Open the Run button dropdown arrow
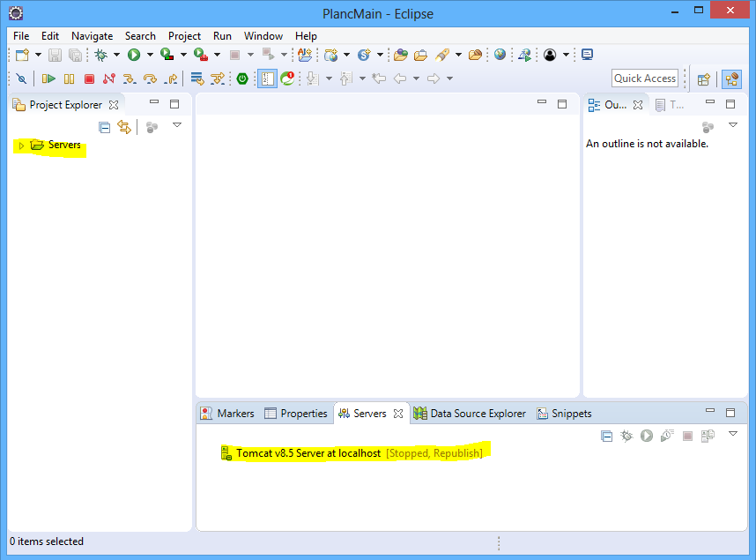The width and height of the screenshot is (756, 560). [149, 55]
